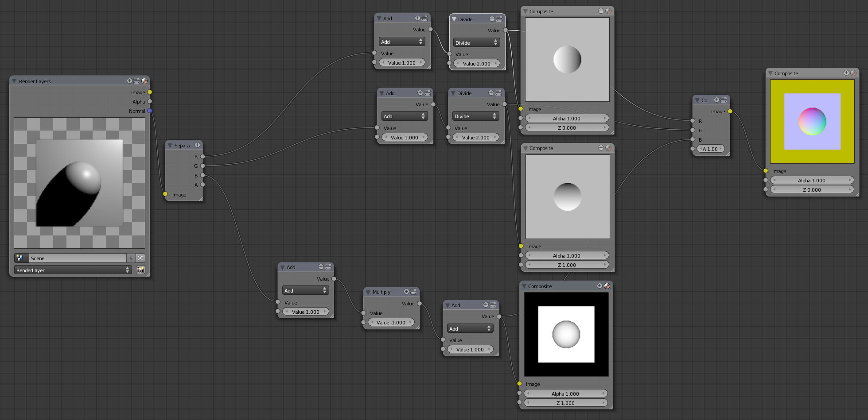Click plus icon on Add node feeding Multiply
The height and width of the screenshot is (420, 868).
321,267
